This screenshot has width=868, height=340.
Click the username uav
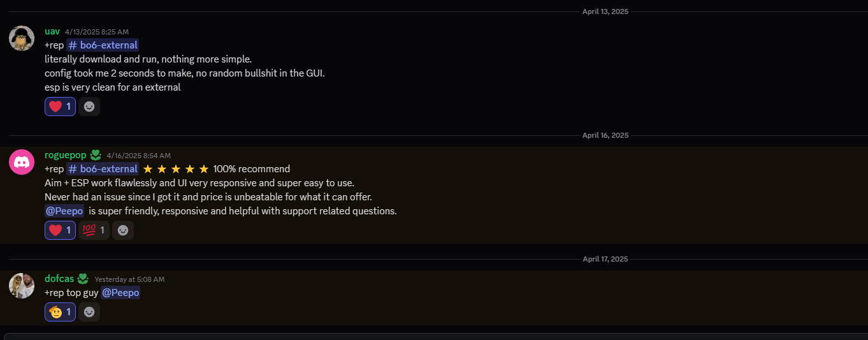click(52, 31)
